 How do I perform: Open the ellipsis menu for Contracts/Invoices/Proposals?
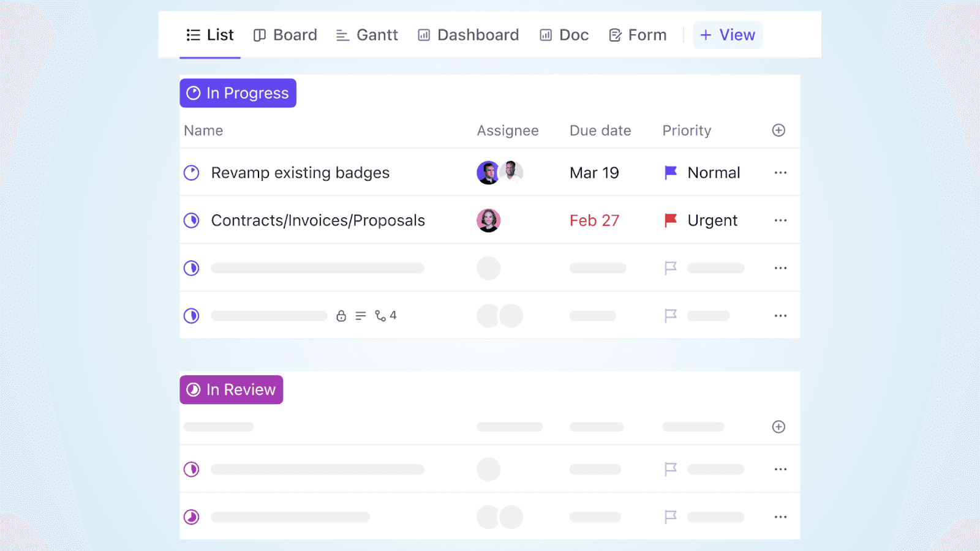click(x=780, y=220)
